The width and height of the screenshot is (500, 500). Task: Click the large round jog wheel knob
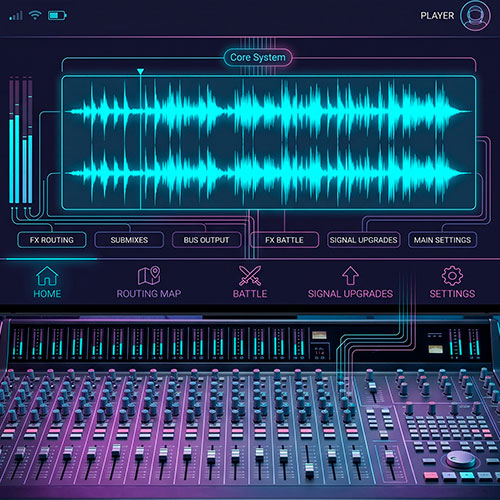click(x=461, y=459)
